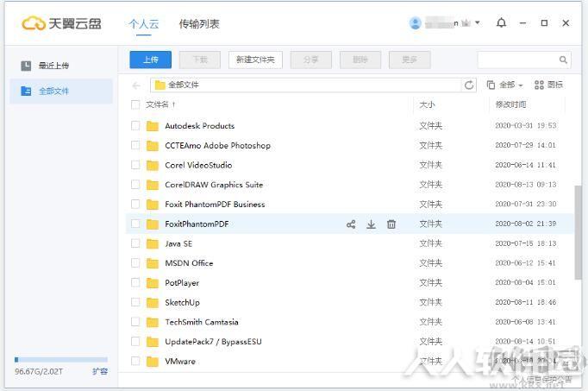Click the user avatar icon
588x391 pixels.
[x=415, y=23]
